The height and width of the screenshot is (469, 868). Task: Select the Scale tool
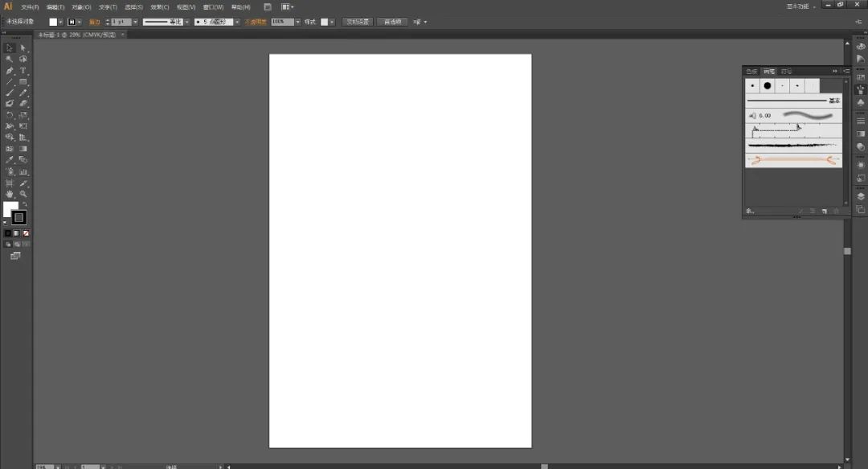[x=23, y=115]
